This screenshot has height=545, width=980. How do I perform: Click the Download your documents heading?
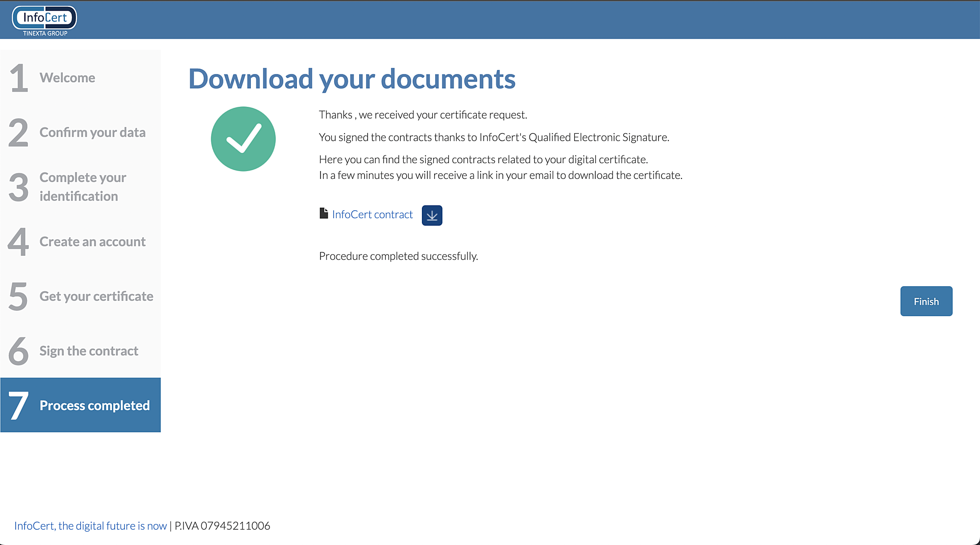pos(351,79)
